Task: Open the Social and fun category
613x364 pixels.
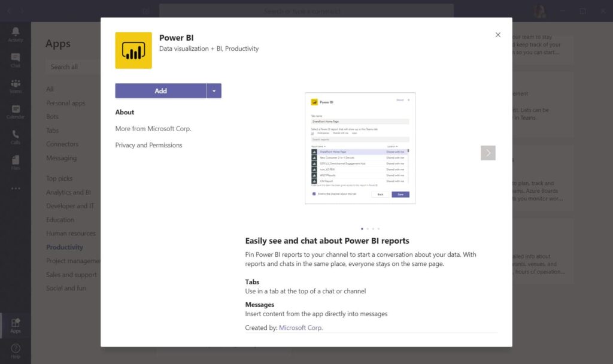Action: pyautogui.click(x=66, y=288)
